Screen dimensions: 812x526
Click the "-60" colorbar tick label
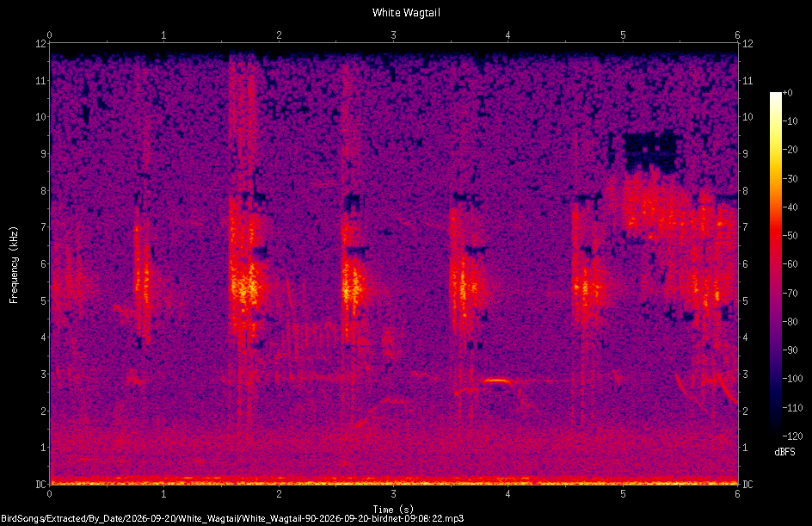coord(790,264)
